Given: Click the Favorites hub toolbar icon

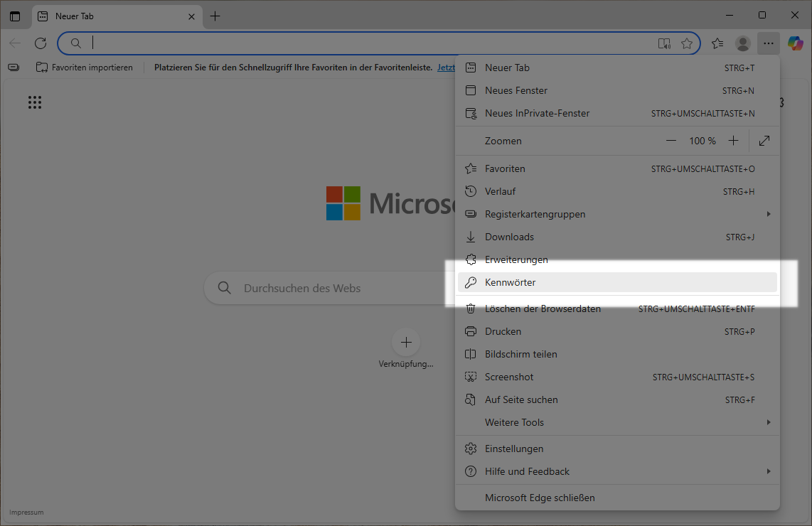Looking at the screenshot, I should click(717, 43).
